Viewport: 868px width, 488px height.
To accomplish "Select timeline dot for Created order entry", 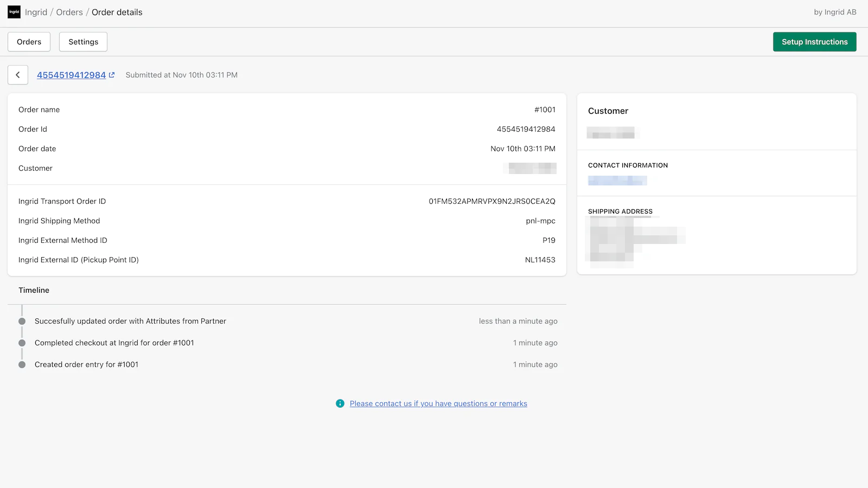I will [22, 364].
